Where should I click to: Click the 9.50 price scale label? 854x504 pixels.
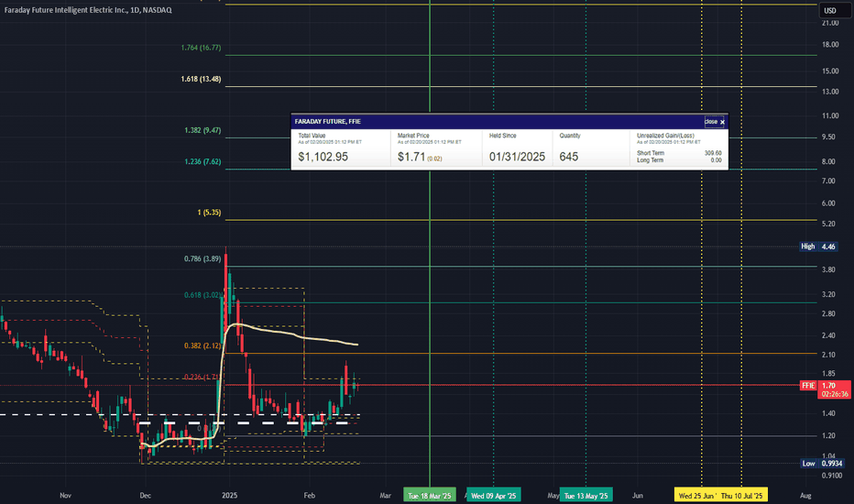[x=828, y=137]
